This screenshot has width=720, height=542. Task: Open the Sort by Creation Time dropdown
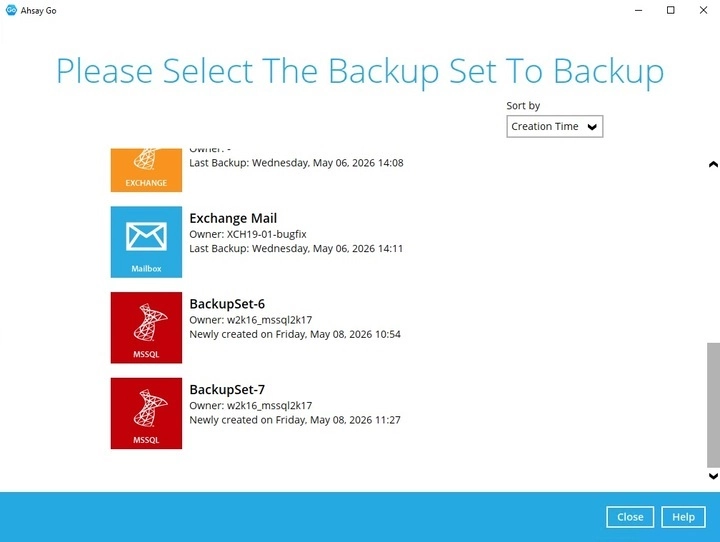point(554,126)
